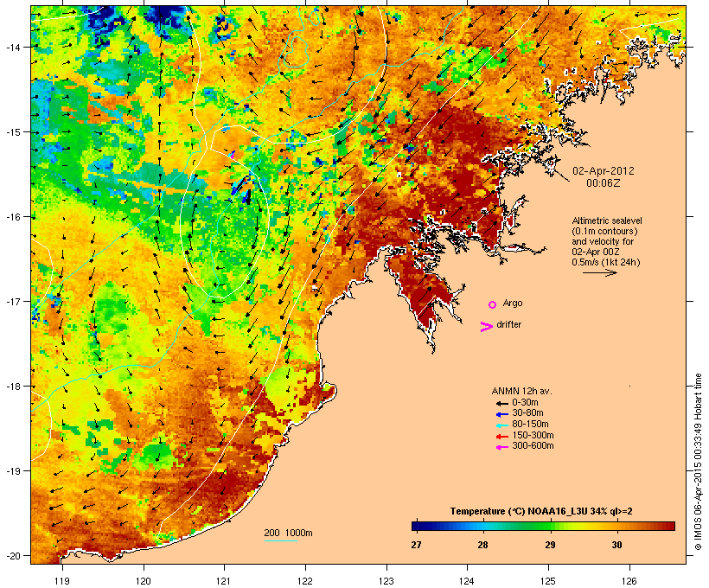Click the color bar value 29
Screen dimensions: 709x588
pyautogui.click(x=550, y=545)
